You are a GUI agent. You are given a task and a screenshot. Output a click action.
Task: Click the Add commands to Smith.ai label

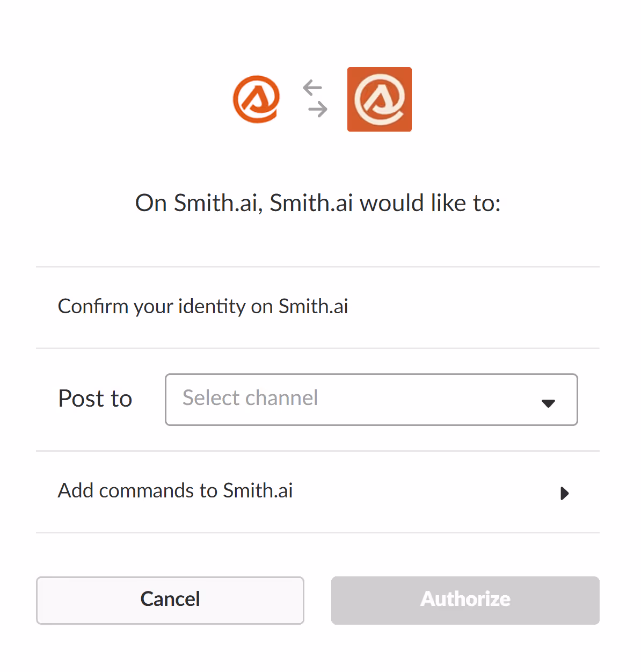pyautogui.click(x=175, y=490)
